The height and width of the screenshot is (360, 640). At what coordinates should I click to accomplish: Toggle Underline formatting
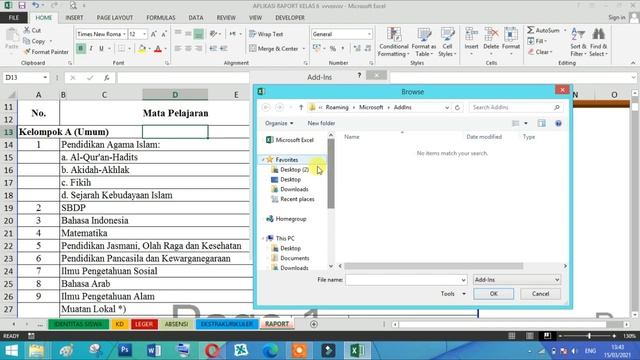pos(101,49)
